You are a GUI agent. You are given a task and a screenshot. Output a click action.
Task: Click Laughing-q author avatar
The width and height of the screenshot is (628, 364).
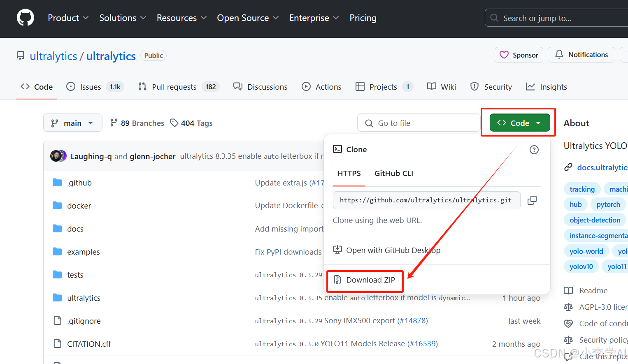[56, 156]
